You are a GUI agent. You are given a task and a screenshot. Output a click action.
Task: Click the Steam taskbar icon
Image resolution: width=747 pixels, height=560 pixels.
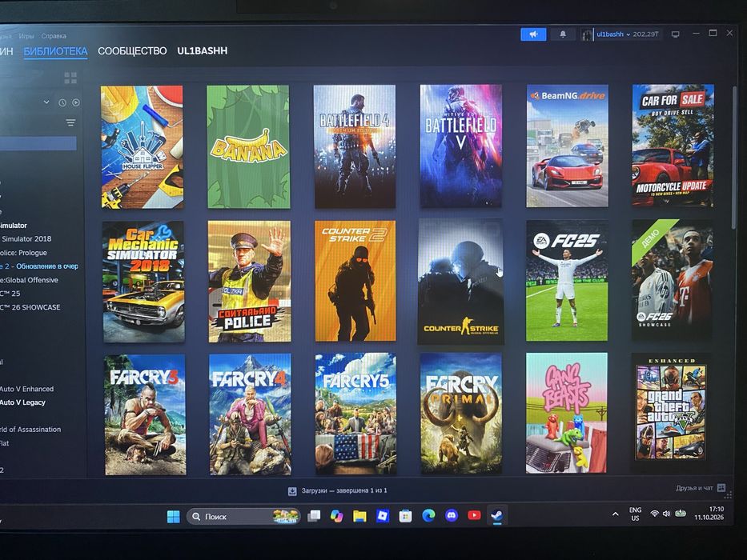497,515
